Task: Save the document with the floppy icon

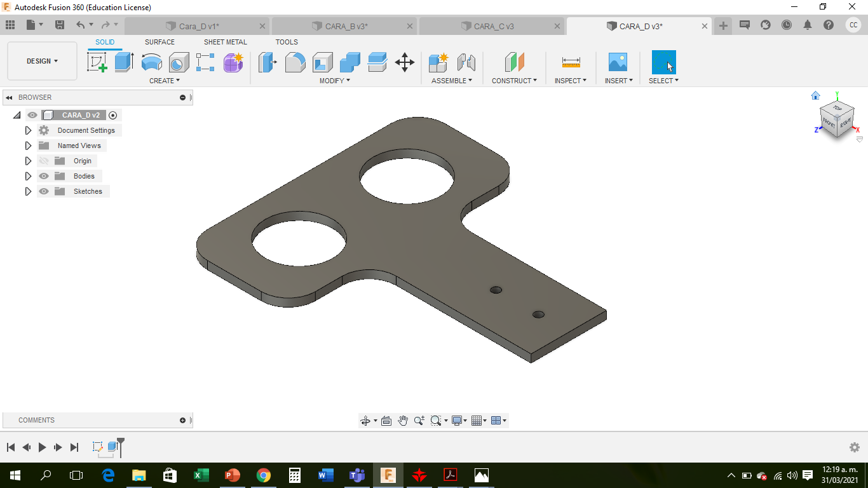Action: pos(60,25)
